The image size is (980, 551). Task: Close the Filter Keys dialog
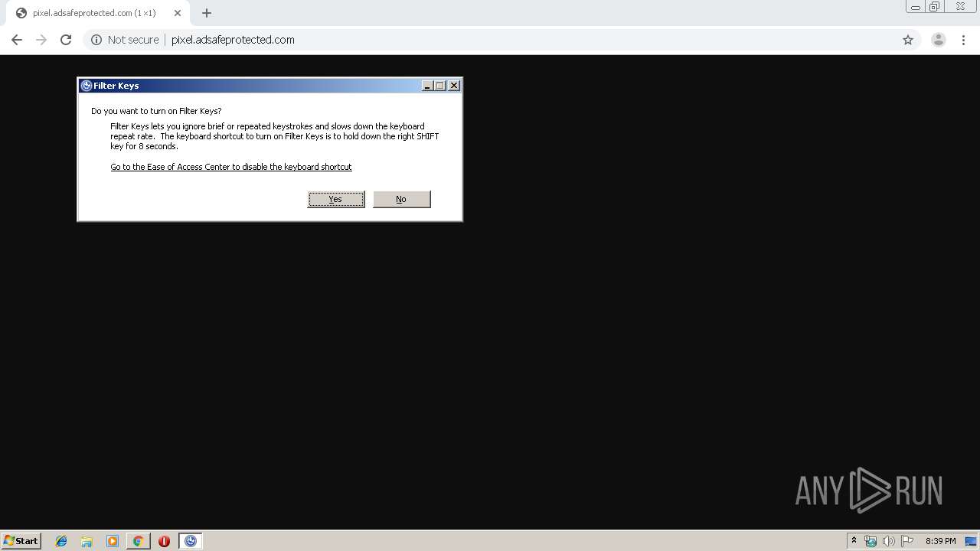pyautogui.click(x=454, y=86)
